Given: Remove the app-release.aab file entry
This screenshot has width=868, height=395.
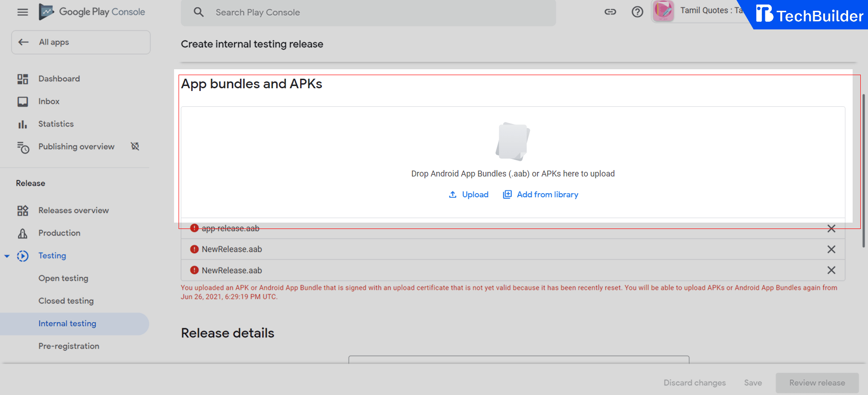Looking at the screenshot, I should 831,228.
